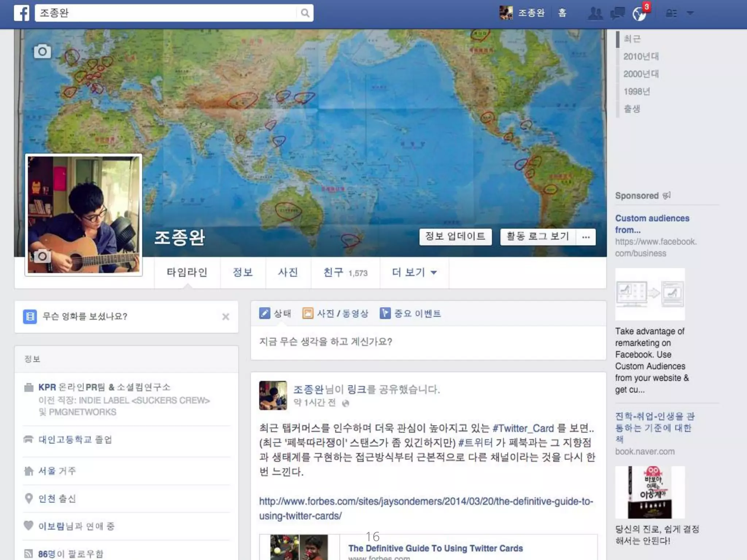Screen dimensions: 747x560
Task: Switch to the 정보 tab
Action: 243,272
